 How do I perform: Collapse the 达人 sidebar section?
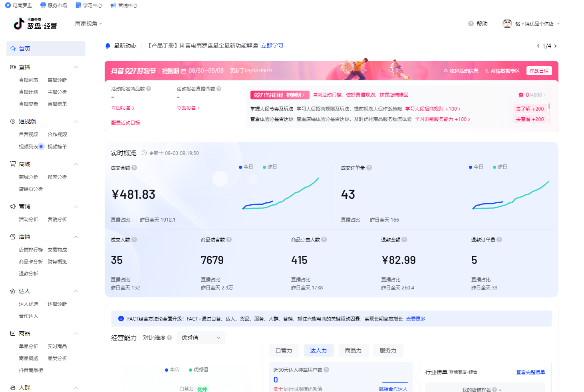(x=76, y=291)
